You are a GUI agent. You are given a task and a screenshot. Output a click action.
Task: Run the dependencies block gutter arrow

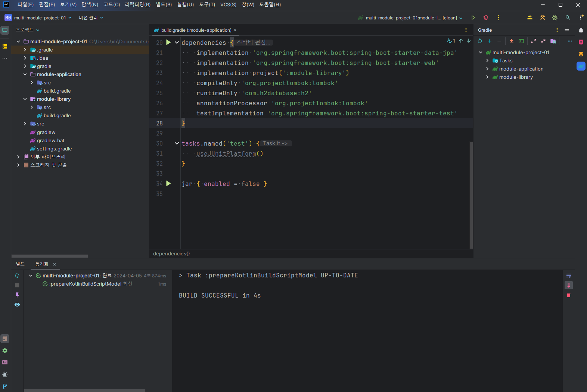[168, 43]
